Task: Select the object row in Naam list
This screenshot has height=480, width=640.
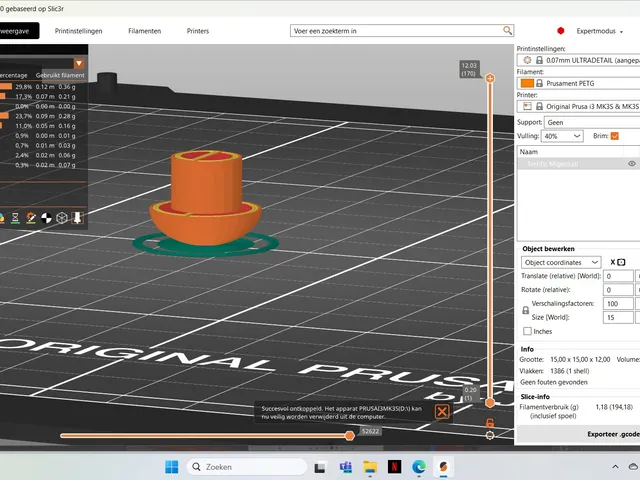Action: [x=579, y=164]
